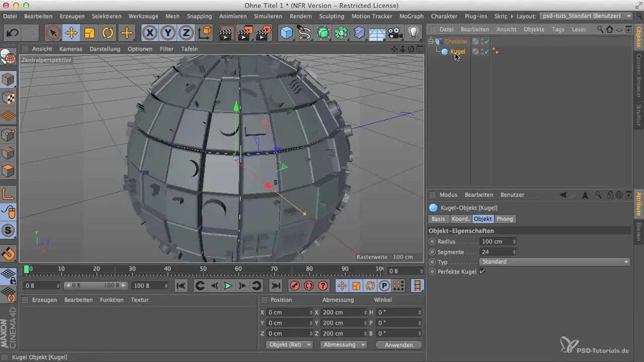Screen dimensions: 644x362
Task: Open the spline pen tools
Action: pyautogui.click(x=304, y=33)
